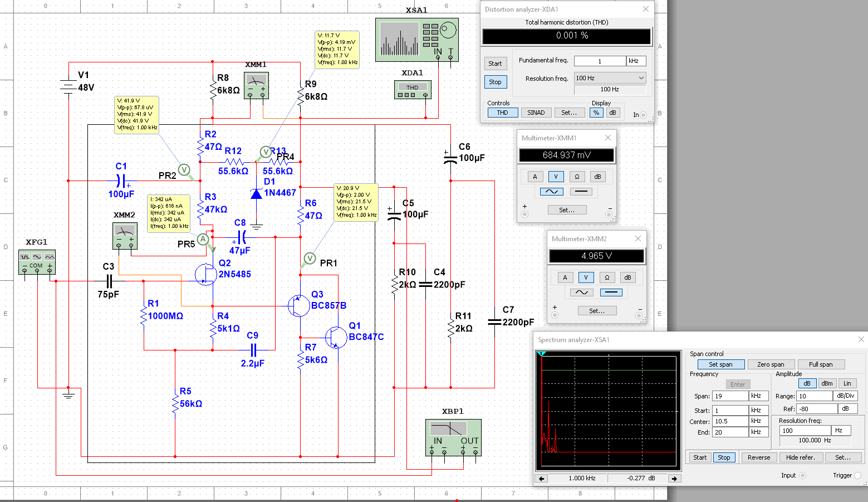
Task: Open Set... in distortion analyzer controls
Action: click(x=570, y=113)
